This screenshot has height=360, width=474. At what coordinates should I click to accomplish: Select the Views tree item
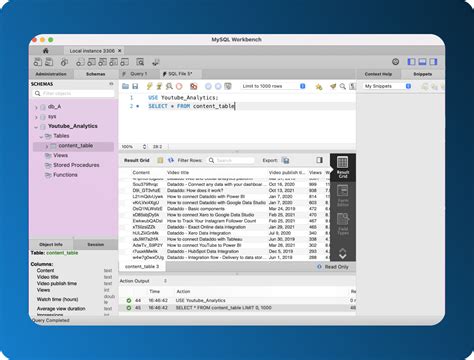(x=60, y=155)
